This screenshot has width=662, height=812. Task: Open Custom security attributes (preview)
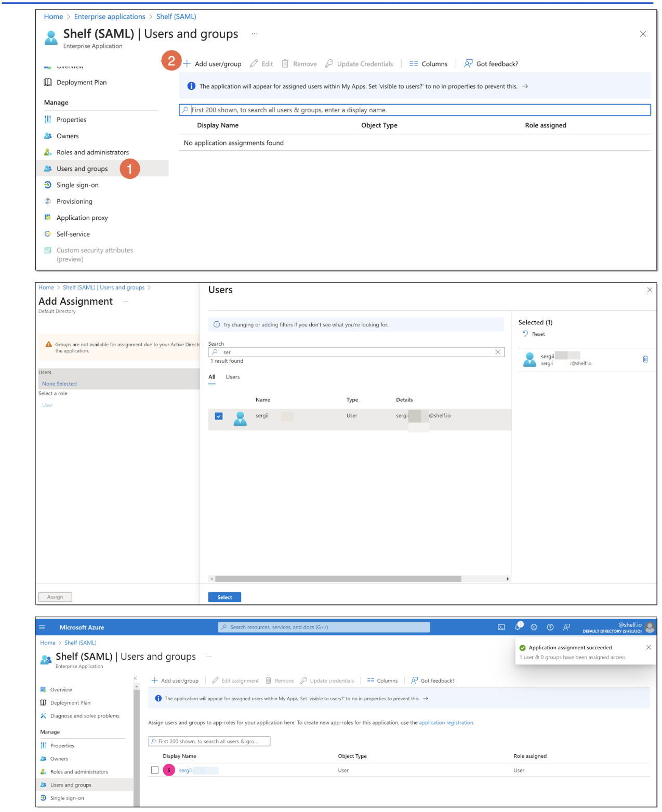pyautogui.click(x=95, y=255)
